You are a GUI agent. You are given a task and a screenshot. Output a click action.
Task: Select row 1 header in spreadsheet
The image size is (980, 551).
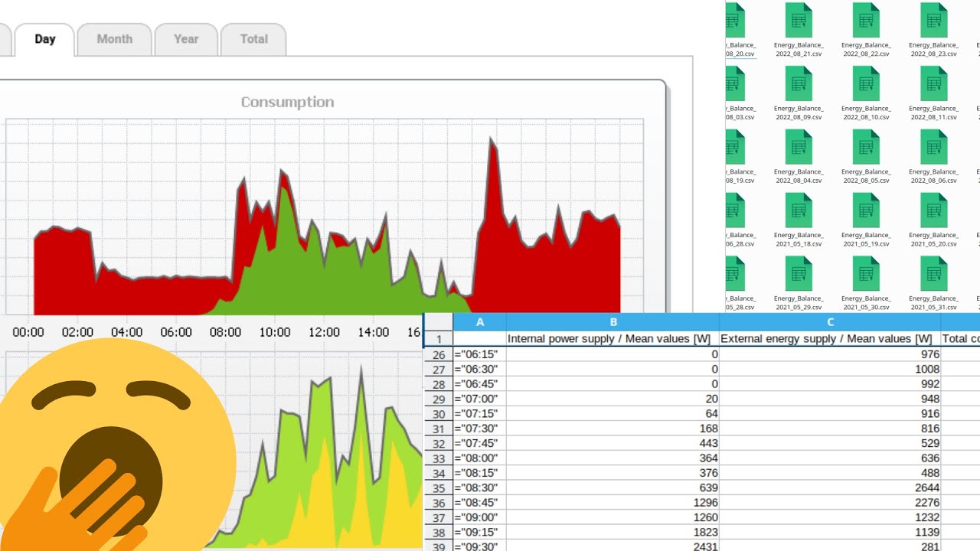point(439,339)
